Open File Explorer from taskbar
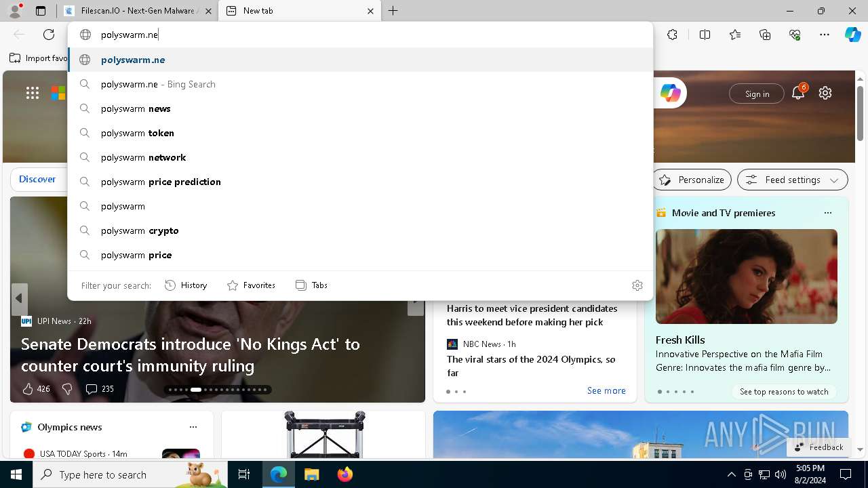Screen dimensions: 868x488 [311, 474]
